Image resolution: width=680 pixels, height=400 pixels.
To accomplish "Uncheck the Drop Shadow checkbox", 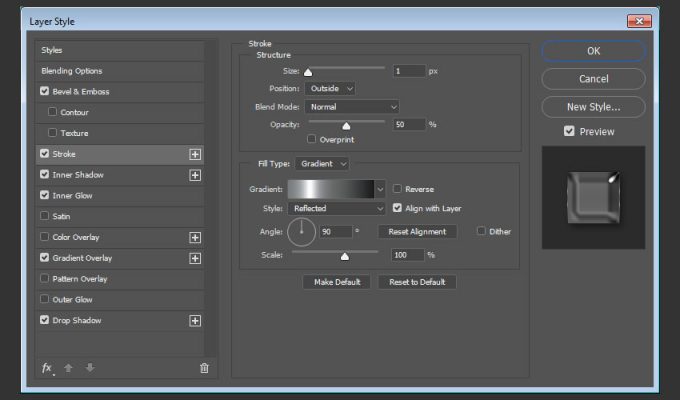I will 44,320.
